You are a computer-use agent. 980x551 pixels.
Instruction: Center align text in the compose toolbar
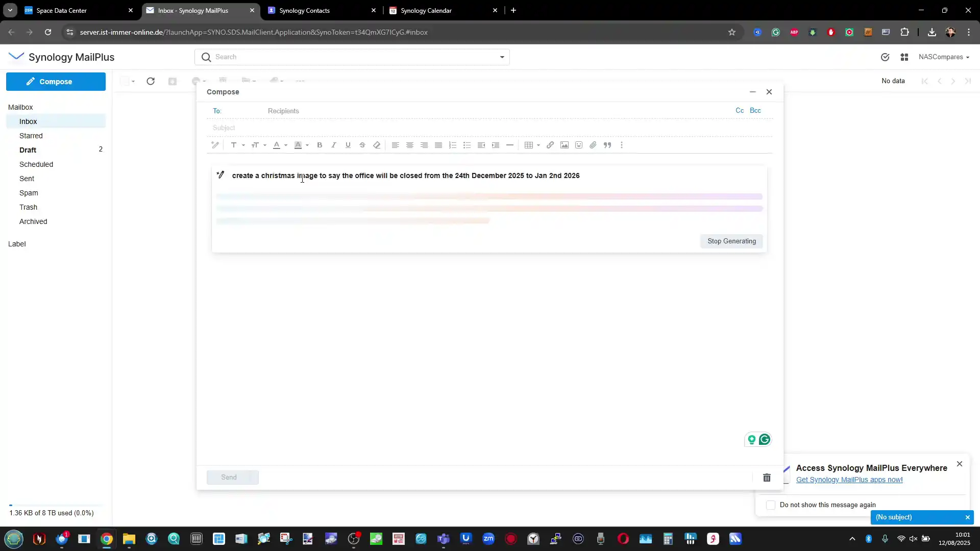pyautogui.click(x=410, y=145)
